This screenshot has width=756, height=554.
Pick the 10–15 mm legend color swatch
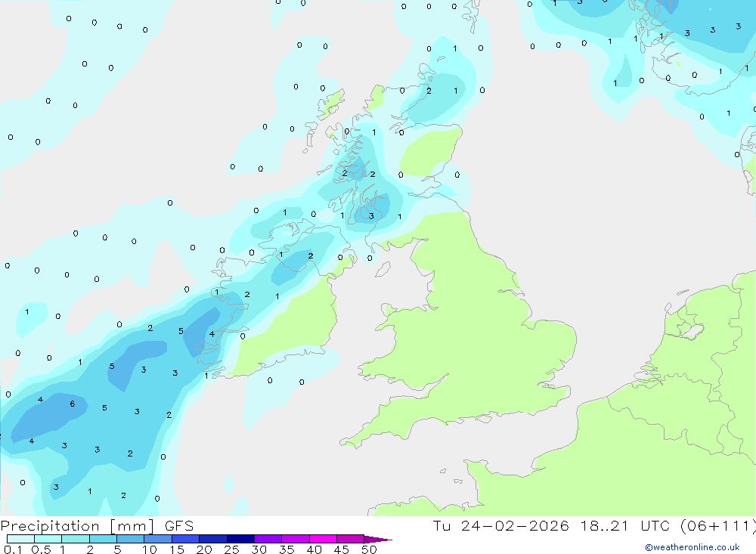pos(158,539)
